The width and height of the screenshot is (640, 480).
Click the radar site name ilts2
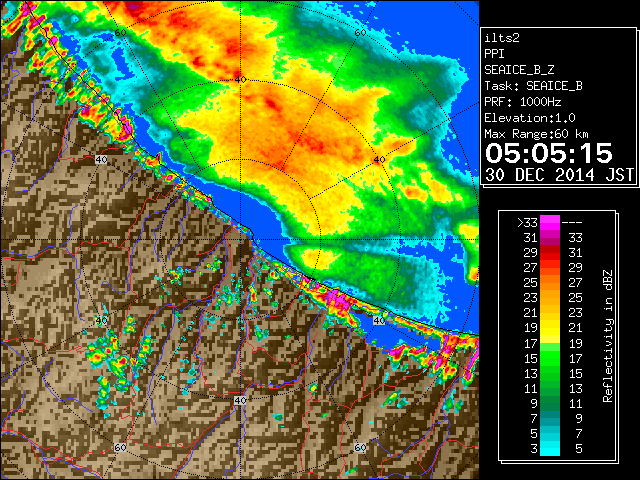tap(502, 38)
